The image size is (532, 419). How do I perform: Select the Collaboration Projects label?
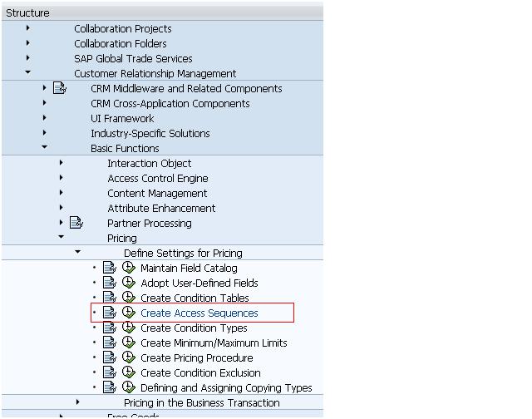123,29
